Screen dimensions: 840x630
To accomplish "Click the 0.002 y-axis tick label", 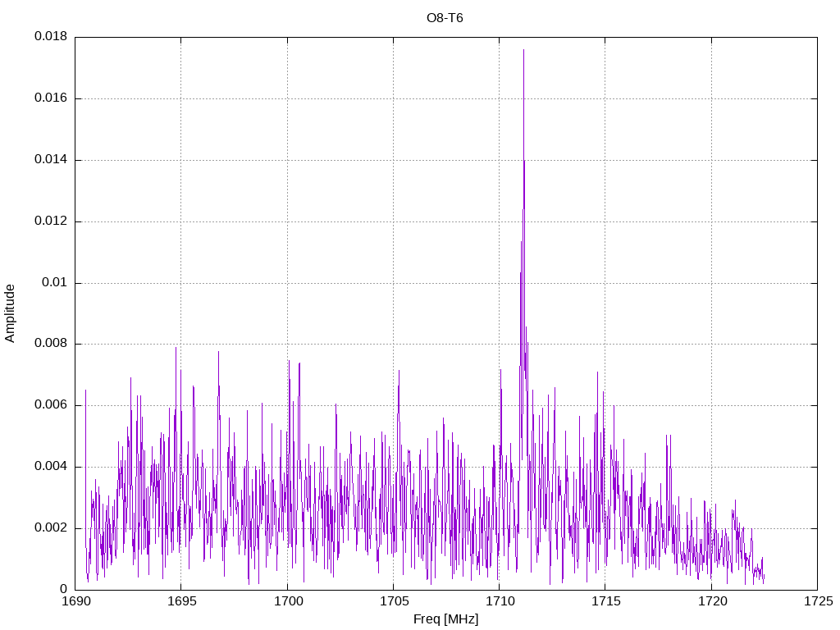I will 51,527.
